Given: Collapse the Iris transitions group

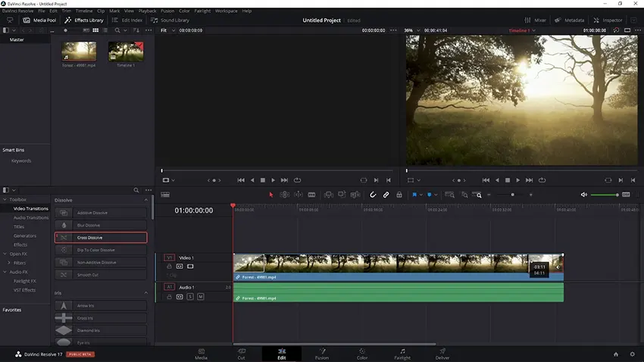Looking at the screenshot, I should pos(145,293).
